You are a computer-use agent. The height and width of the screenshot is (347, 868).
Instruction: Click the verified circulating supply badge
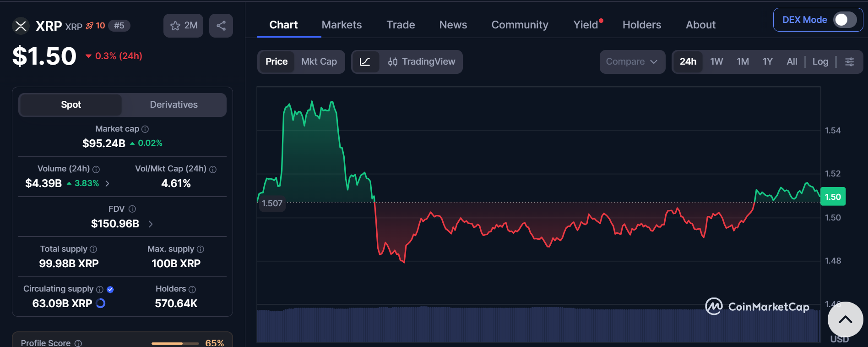point(110,289)
